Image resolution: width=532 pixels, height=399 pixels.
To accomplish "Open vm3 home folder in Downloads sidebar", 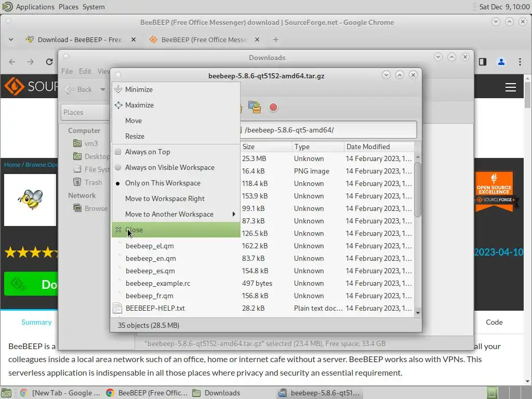I will pos(86,143).
